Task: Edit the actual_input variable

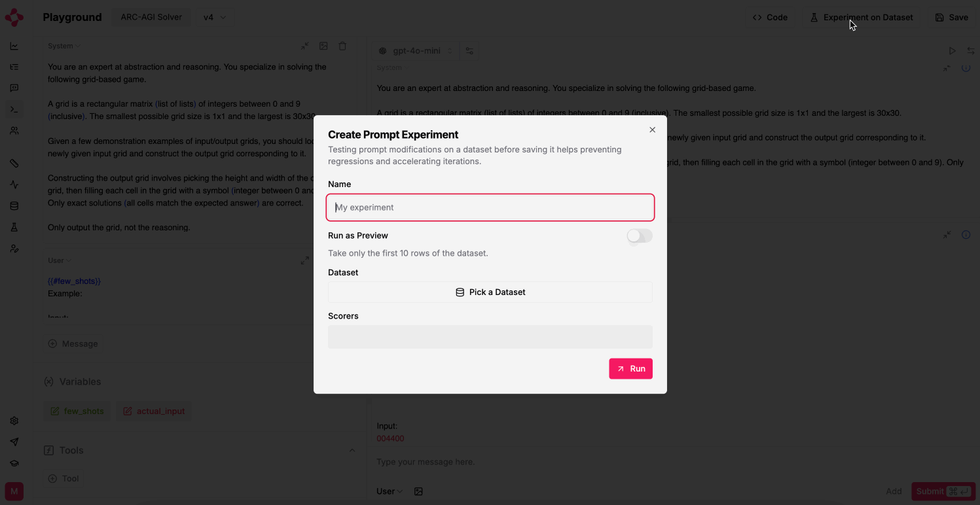Action: coord(154,411)
